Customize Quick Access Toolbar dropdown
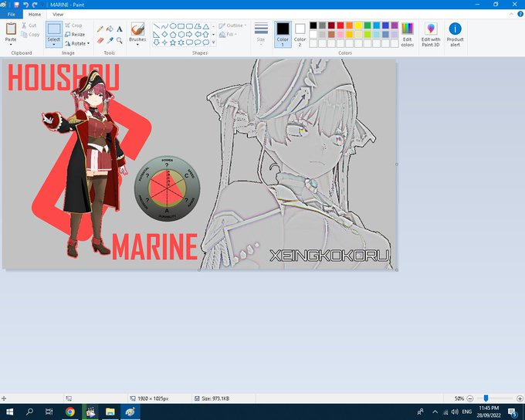This screenshot has width=525, height=420. click(42, 5)
